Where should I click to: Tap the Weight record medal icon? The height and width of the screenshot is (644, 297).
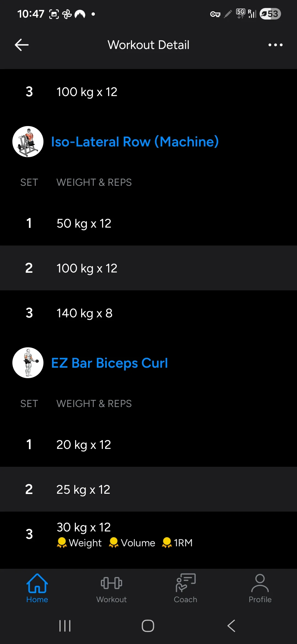tap(62, 543)
